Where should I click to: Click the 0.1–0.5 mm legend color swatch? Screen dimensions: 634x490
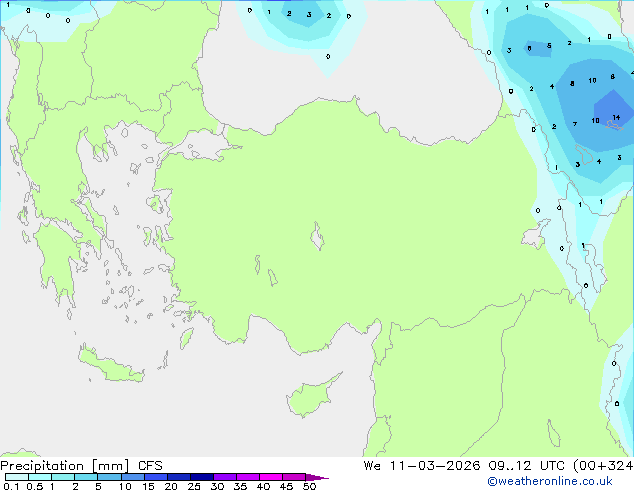click(17, 477)
